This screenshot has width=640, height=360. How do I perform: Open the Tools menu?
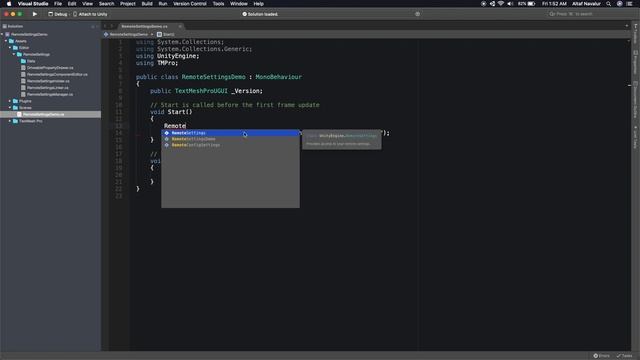[218, 4]
